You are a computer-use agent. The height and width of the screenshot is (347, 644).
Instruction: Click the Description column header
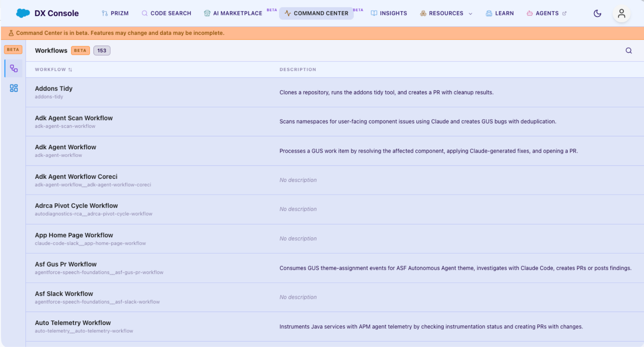[298, 69]
